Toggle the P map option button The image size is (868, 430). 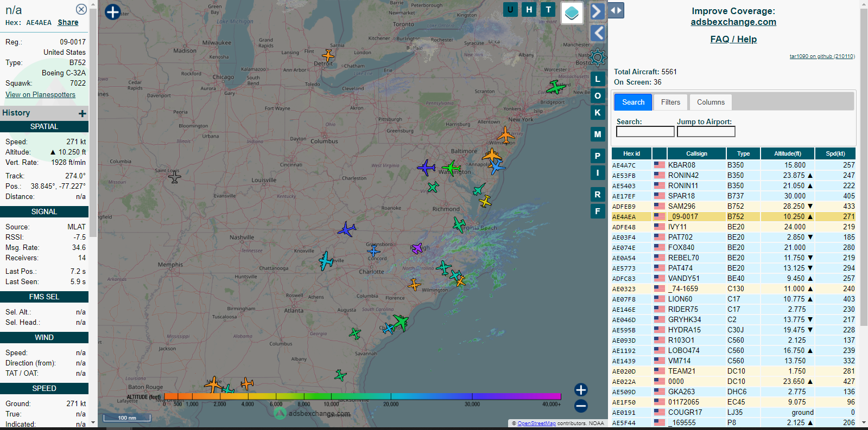(x=598, y=156)
